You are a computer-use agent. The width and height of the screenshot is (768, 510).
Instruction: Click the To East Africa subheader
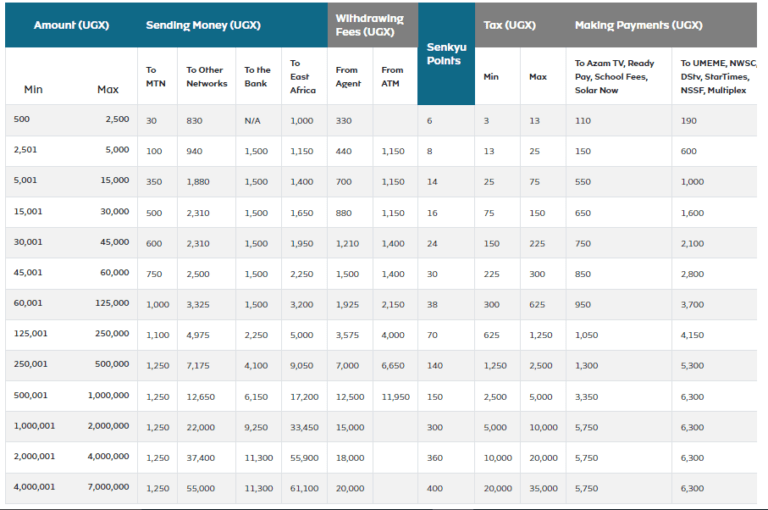[x=302, y=76]
